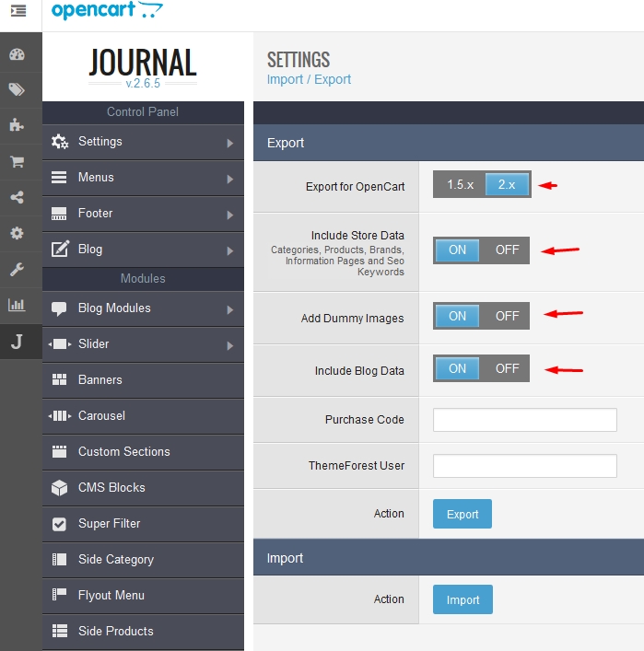Open the Side Products module link
This screenshot has height=651, width=644.
pos(143,632)
